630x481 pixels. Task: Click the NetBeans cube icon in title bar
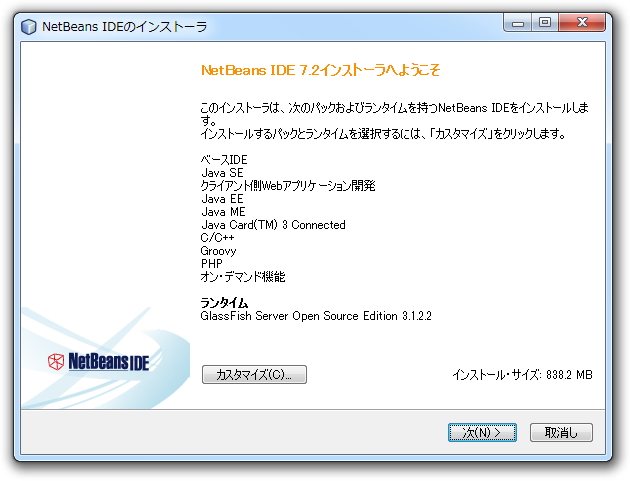point(29,27)
